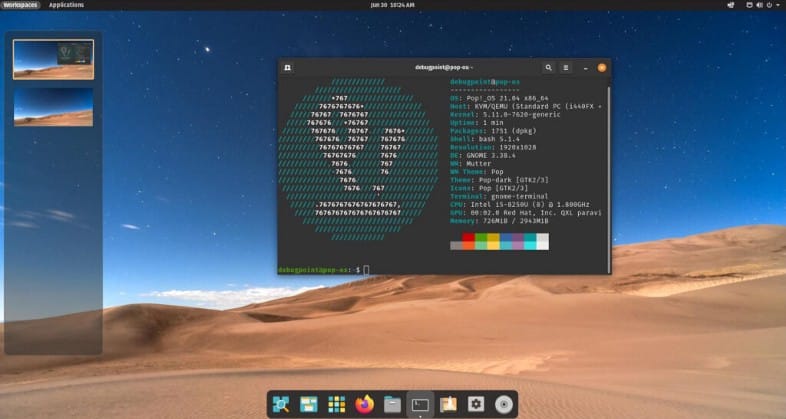Click the tiling indicator icon in top bar
The image size is (786, 419).
731,5
